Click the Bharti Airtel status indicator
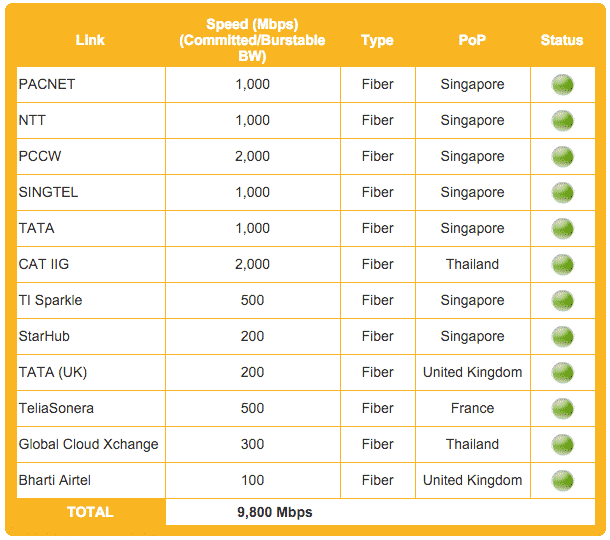 [562, 480]
